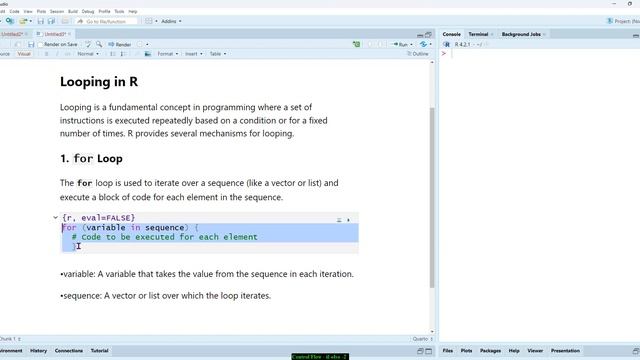This screenshot has width=640, height=360.
Task: Toggle Render on Save checkbox
Action: [40, 44]
